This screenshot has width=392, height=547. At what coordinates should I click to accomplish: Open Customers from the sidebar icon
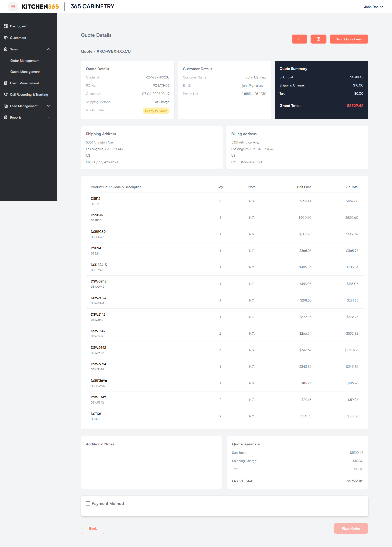click(6, 38)
